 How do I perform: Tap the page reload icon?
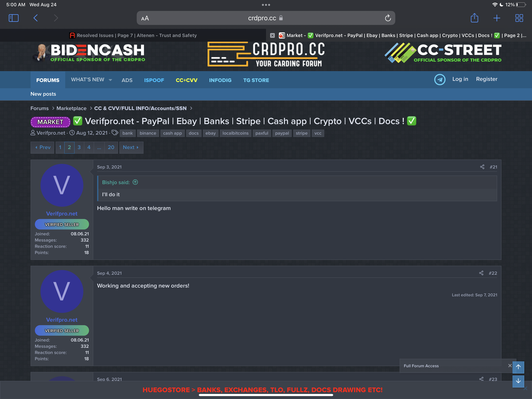[388, 18]
